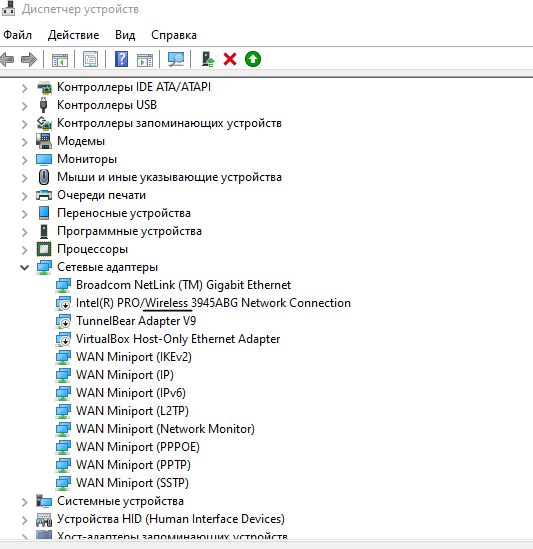Select WAN Miniport (L2TP)
Screen dimensions: 533x549
(132, 411)
